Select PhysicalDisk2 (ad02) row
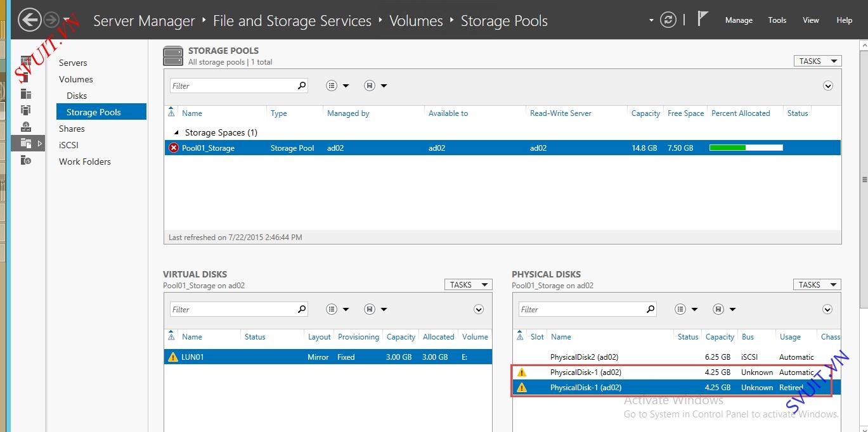This screenshot has height=432, width=868. point(677,357)
